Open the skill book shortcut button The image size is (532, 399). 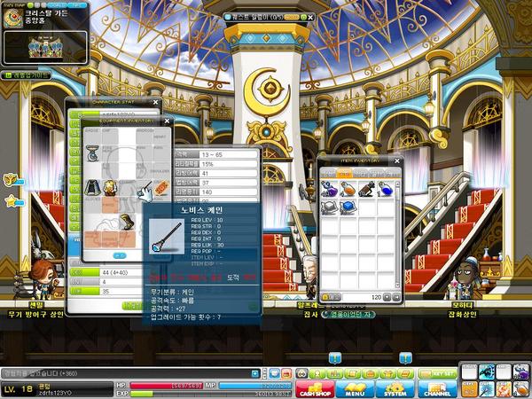click(405, 373)
